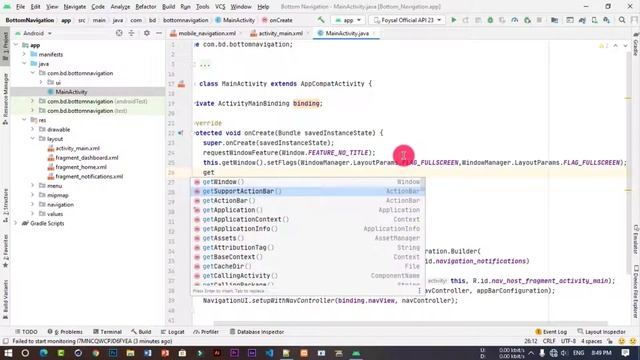The image size is (640, 360).
Task: Open Microsoft Edge from taskbar
Action: (x=43, y=353)
